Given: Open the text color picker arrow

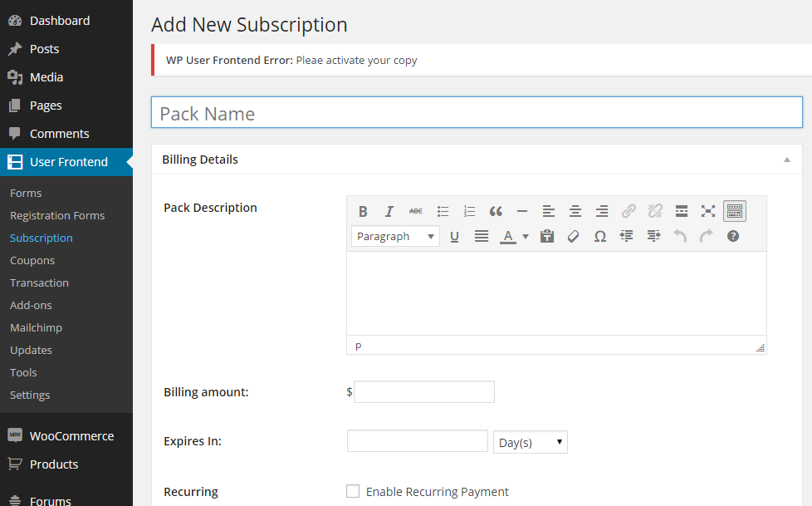Looking at the screenshot, I should point(525,237).
